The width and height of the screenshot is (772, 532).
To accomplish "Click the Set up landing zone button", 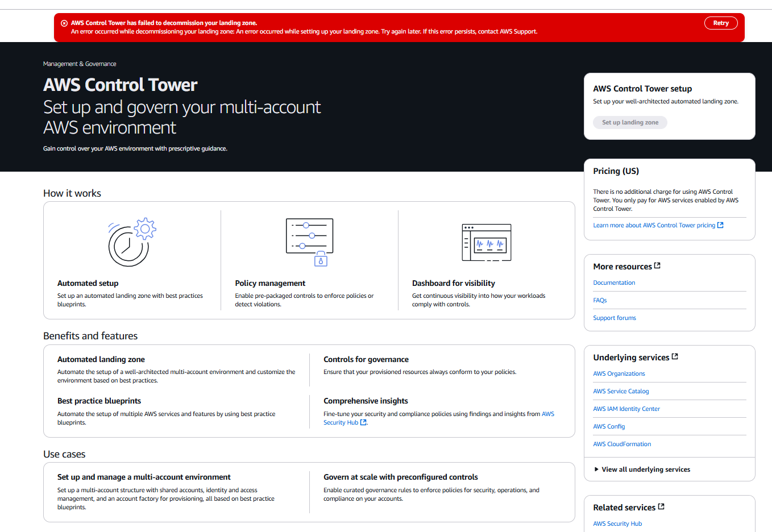I will [x=630, y=122].
